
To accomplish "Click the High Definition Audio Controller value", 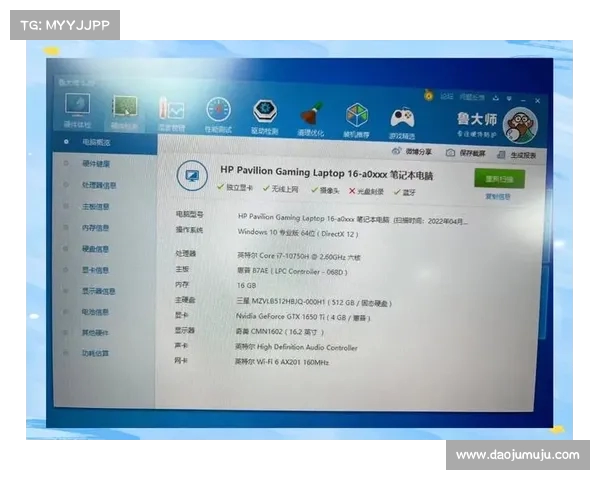I will click(x=296, y=347).
